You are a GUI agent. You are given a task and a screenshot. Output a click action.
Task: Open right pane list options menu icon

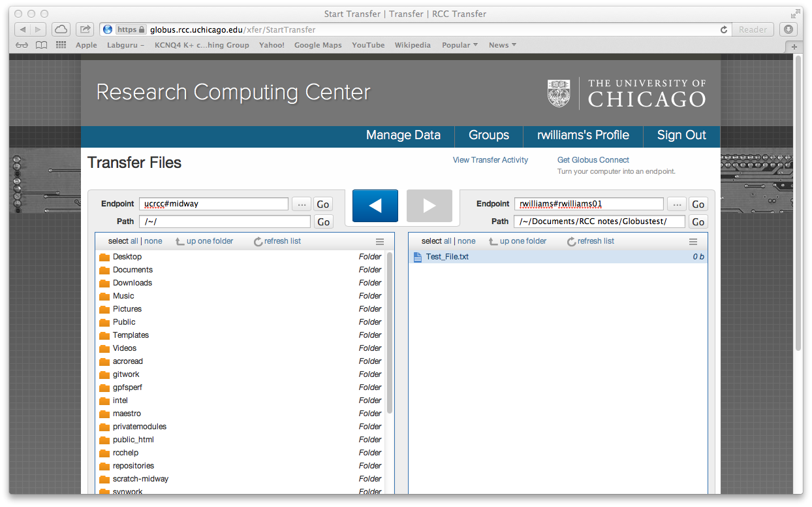(x=693, y=242)
